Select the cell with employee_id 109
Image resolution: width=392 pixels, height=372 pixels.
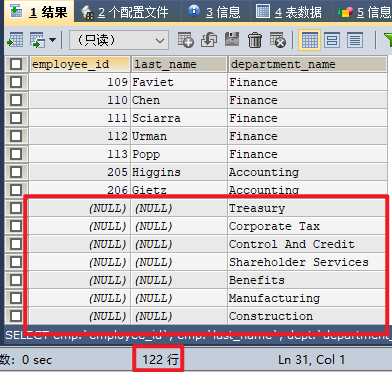pyautogui.click(x=79, y=82)
